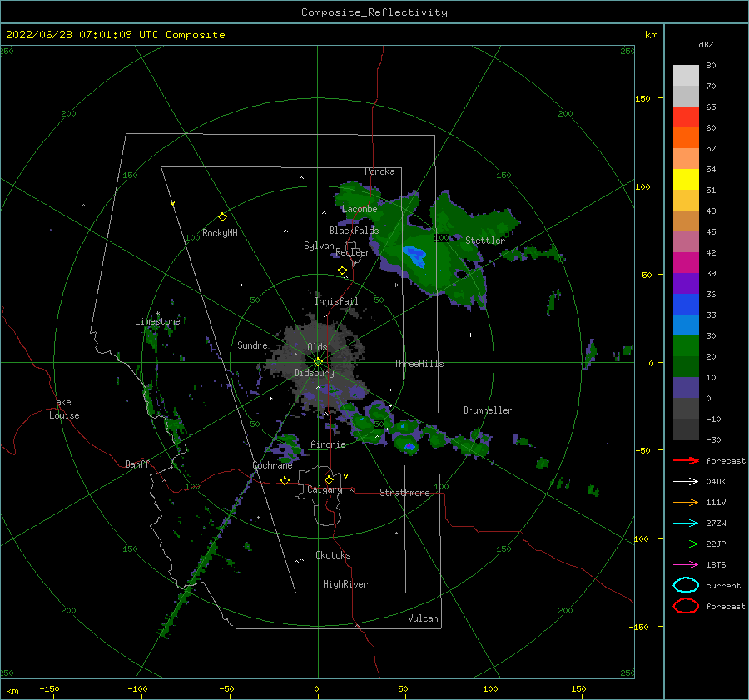Click the white plus marker east of ThreeHills
Viewport: 749px width, 700px height.
[x=470, y=335]
